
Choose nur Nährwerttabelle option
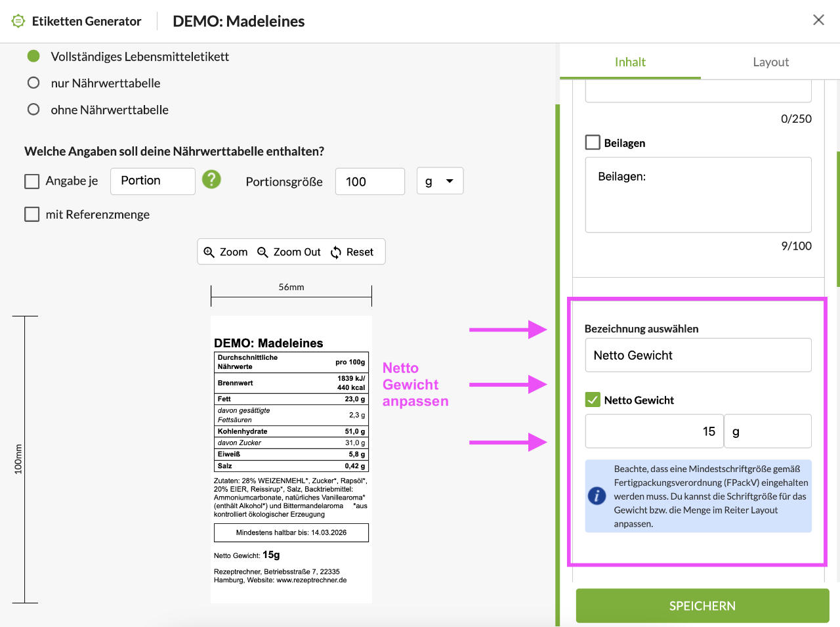[x=33, y=83]
